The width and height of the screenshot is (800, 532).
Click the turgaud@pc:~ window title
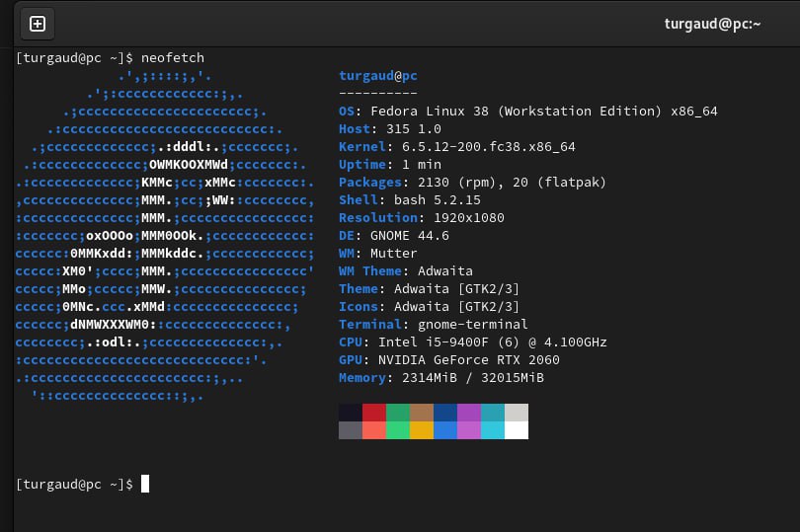coord(712,24)
